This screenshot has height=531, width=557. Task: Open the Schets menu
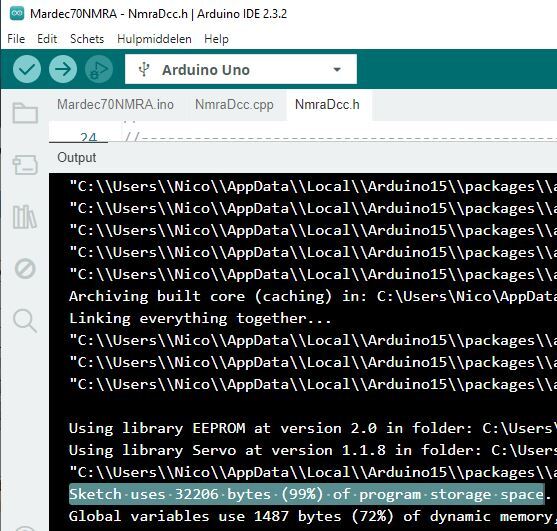87,39
